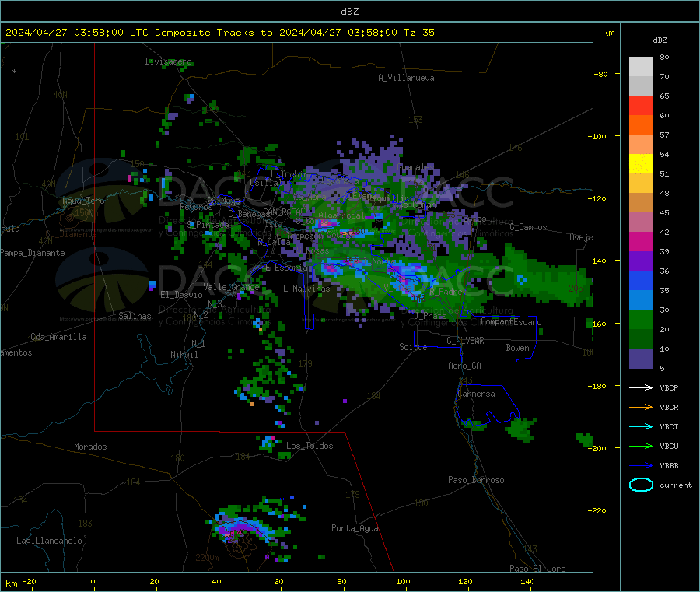
Task: Click the Composite Tracks timestamp header text
Action: pos(220,33)
